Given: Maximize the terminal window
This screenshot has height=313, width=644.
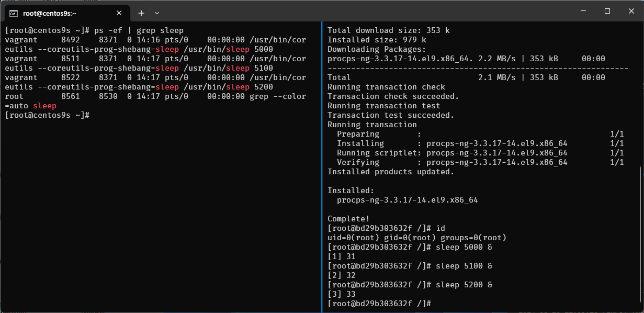Looking at the screenshot, I should pos(607,11).
